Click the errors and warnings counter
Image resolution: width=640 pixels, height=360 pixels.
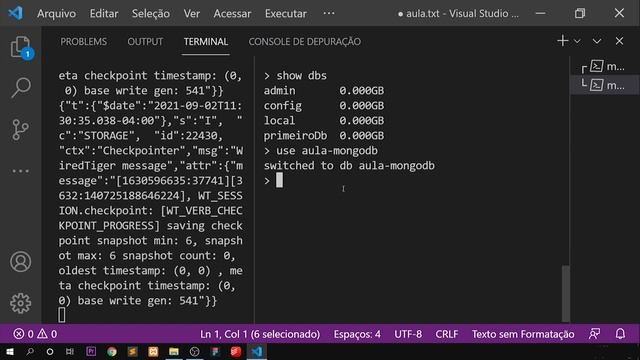[35, 334]
